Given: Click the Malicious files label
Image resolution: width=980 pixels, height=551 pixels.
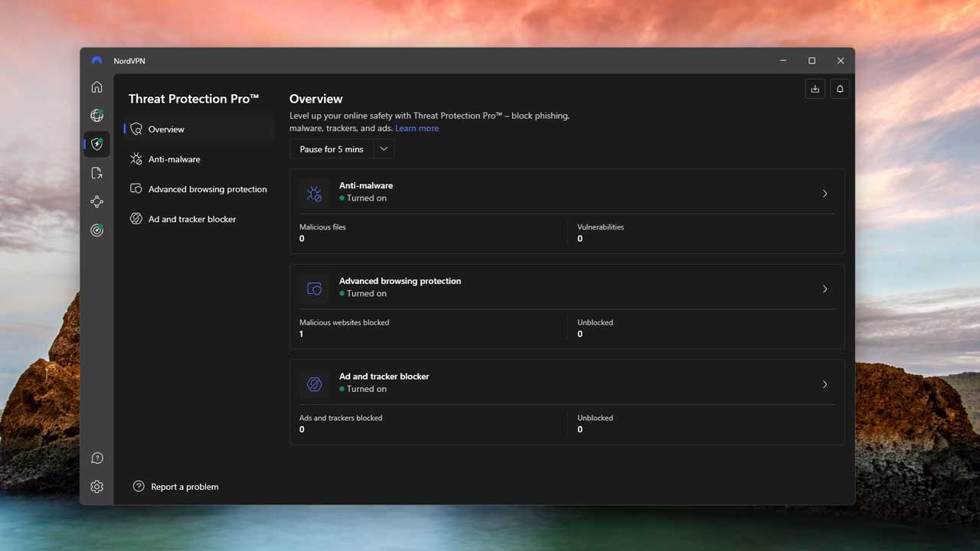Looking at the screenshot, I should coord(322,227).
